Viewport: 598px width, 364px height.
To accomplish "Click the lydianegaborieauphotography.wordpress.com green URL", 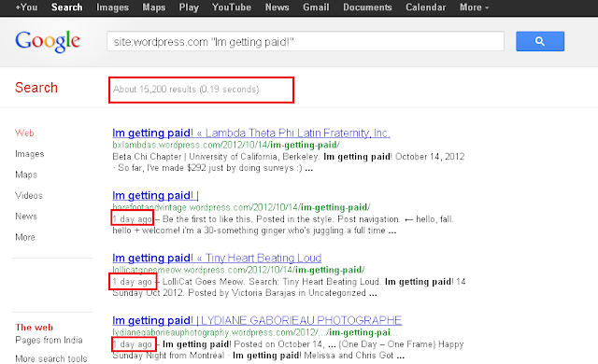I will (x=255, y=332).
